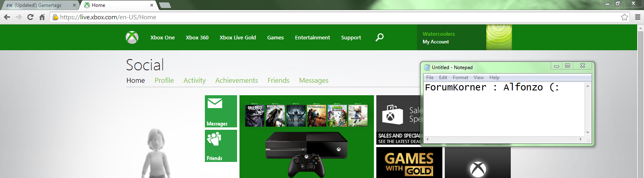Screen dimensions: 644x178
Task: Open Chrome menu hamburger icon
Action: click(638, 17)
